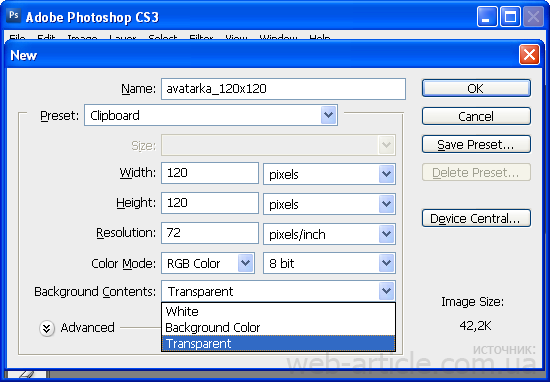Click the Photoshop Ps title bar icon
The height and width of the screenshot is (383, 550).
point(14,15)
